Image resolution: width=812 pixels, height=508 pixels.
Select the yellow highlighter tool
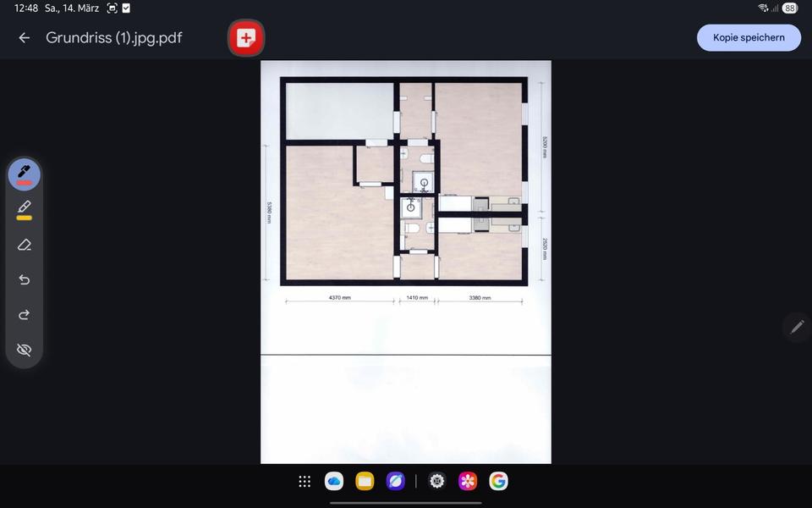tap(24, 209)
